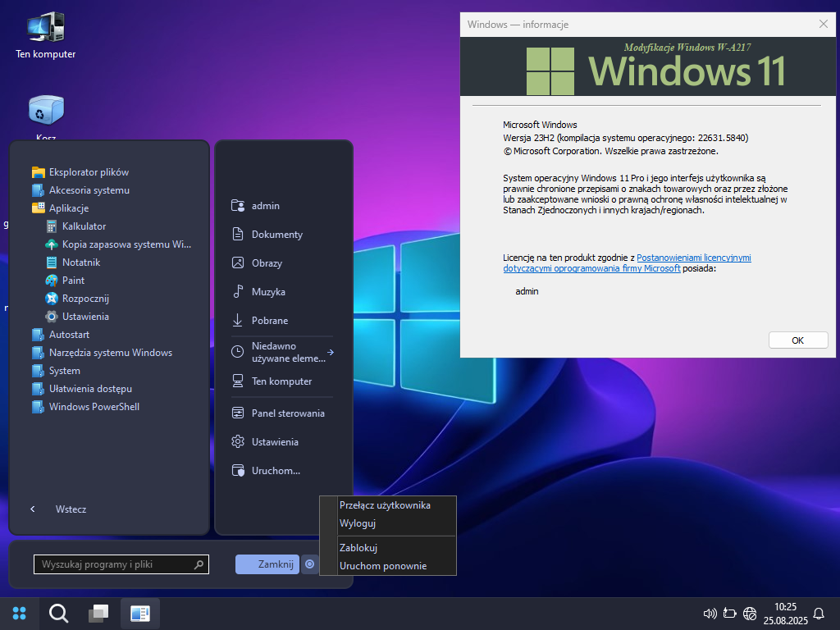Open Task View on the taskbar
840x630 pixels.
[x=98, y=613]
